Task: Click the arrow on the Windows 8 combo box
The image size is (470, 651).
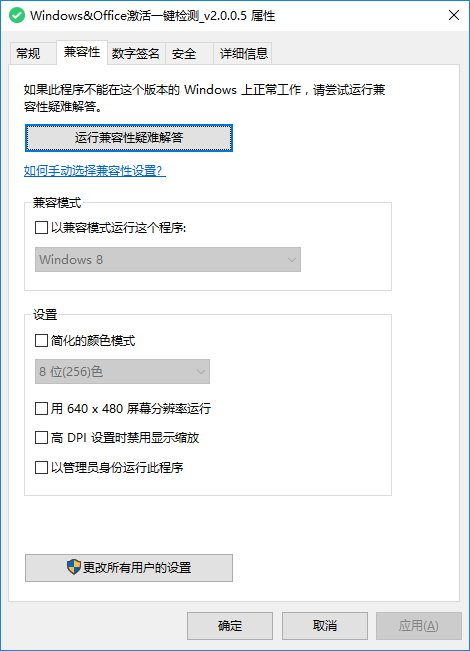Action: [291, 260]
